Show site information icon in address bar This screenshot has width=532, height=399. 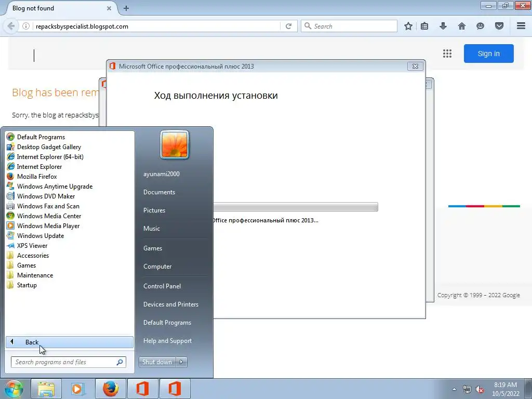[x=26, y=26]
